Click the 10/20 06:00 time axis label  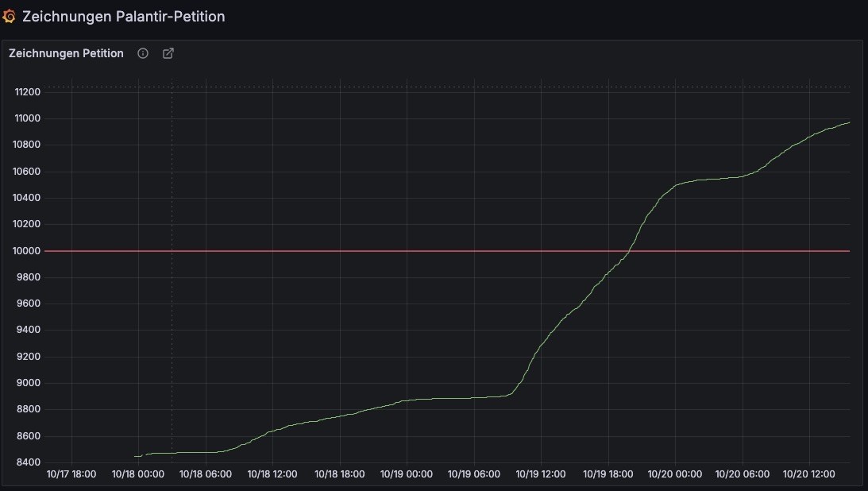[x=743, y=474]
